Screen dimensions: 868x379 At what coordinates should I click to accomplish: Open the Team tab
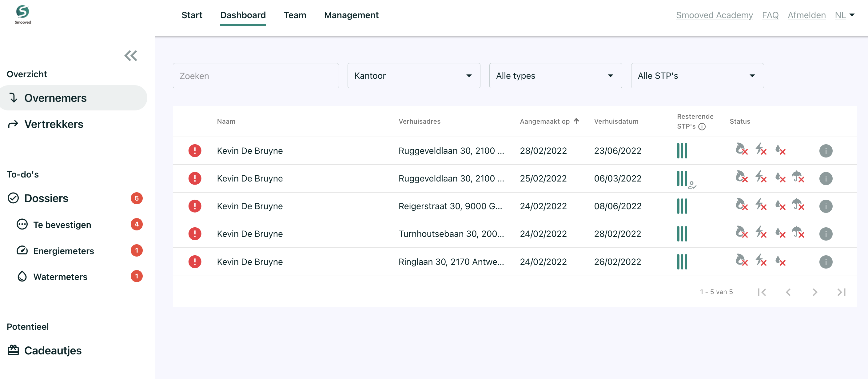point(295,15)
